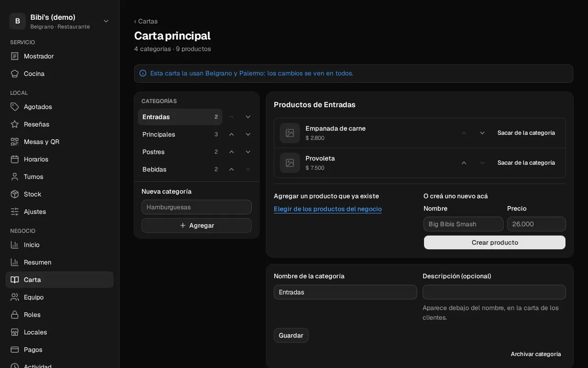
Task: Click the Cocina chef hat icon
Action: click(x=15, y=74)
